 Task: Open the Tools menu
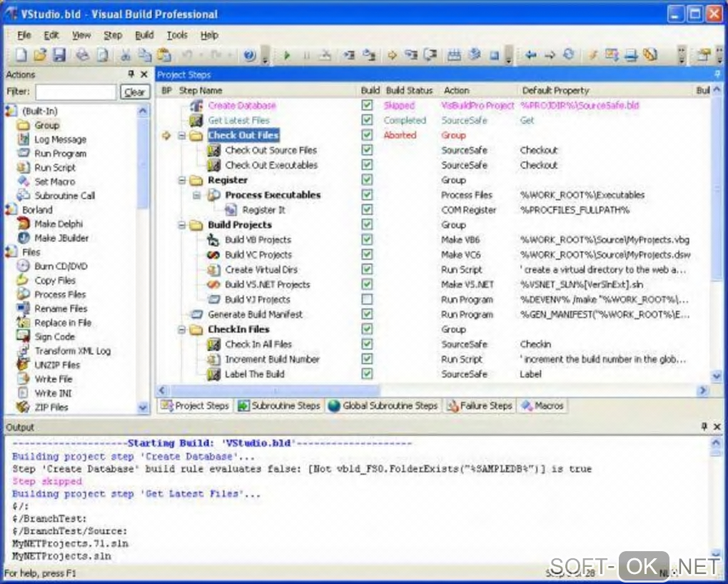pos(177,35)
